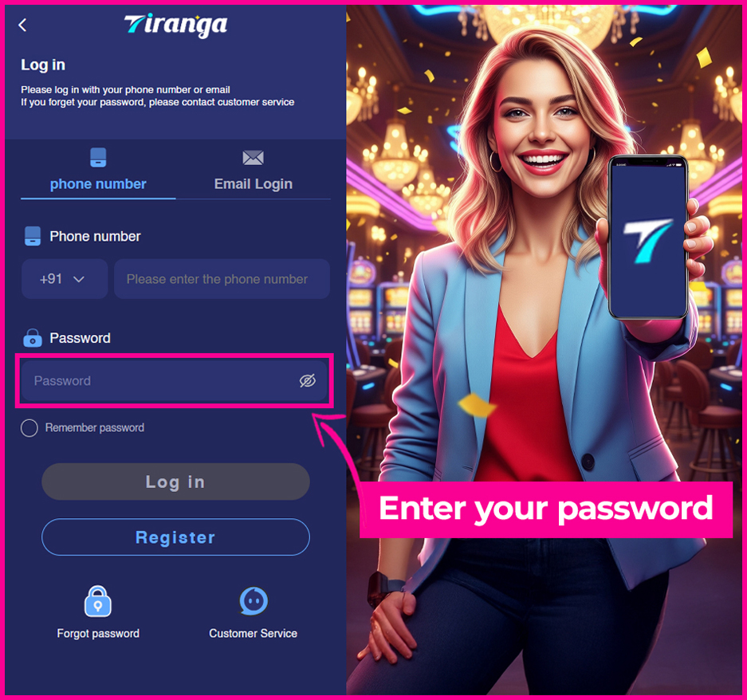The width and height of the screenshot is (747, 700).
Task: Go back using the top-left arrow
Action: (x=22, y=25)
